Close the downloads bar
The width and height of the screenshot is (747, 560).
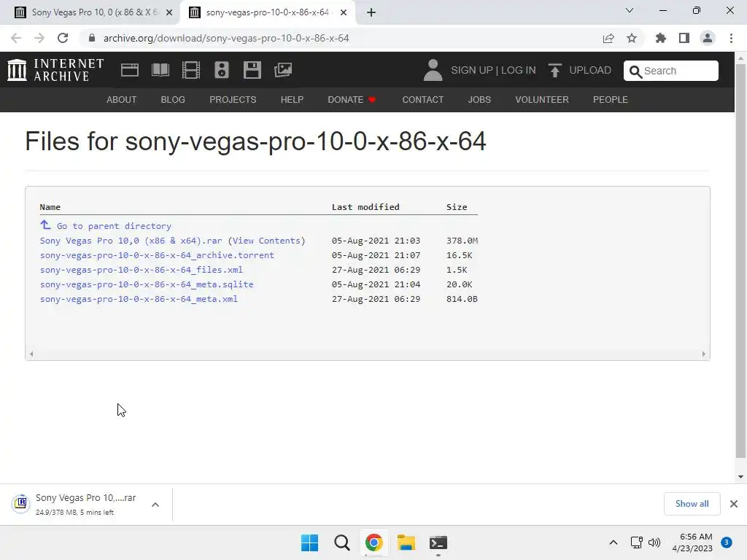point(734,504)
